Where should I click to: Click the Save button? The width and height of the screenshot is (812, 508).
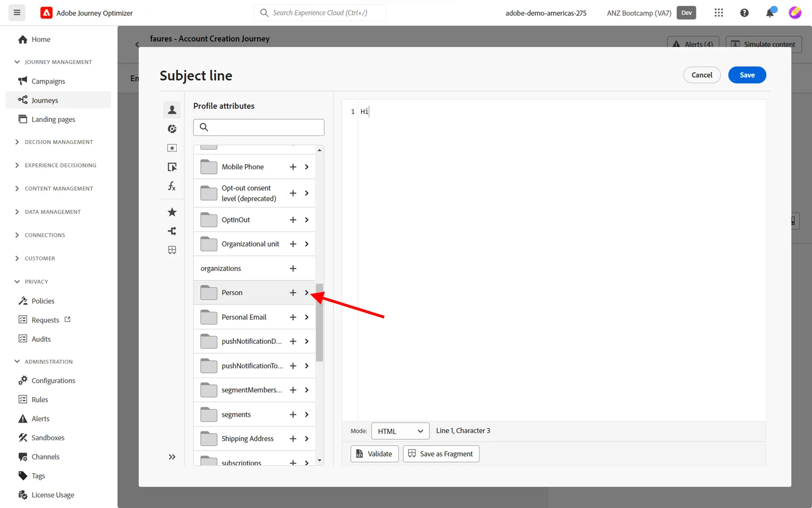click(747, 75)
